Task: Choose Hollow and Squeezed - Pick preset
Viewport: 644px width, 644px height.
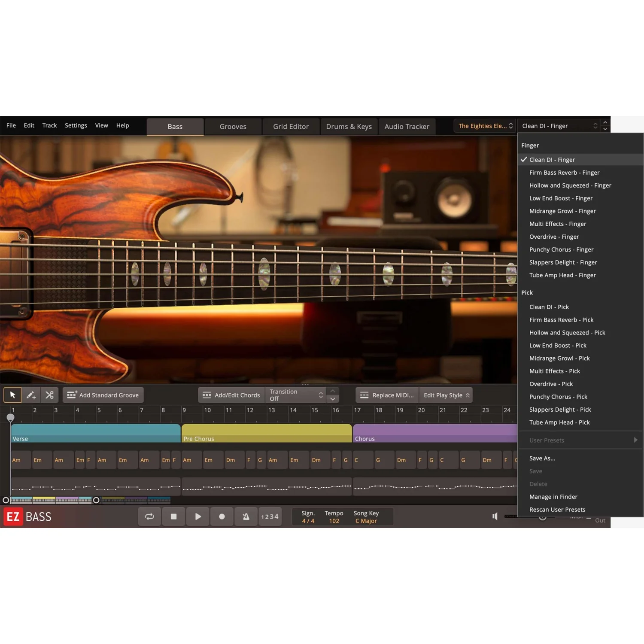Action: tap(580, 333)
